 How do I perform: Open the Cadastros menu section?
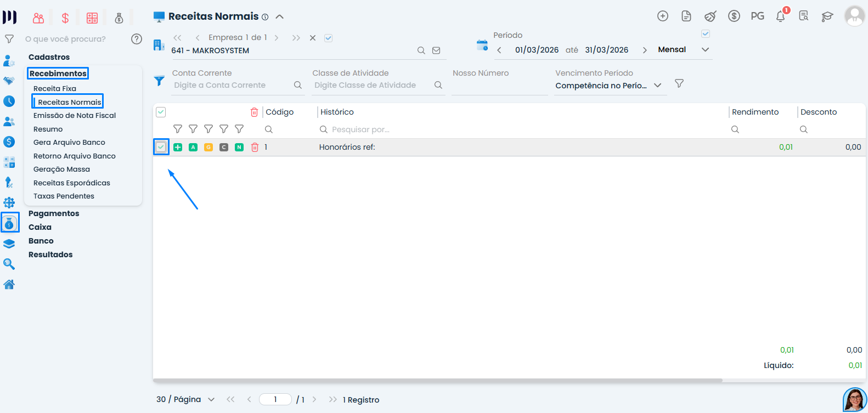tap(49, 57)
